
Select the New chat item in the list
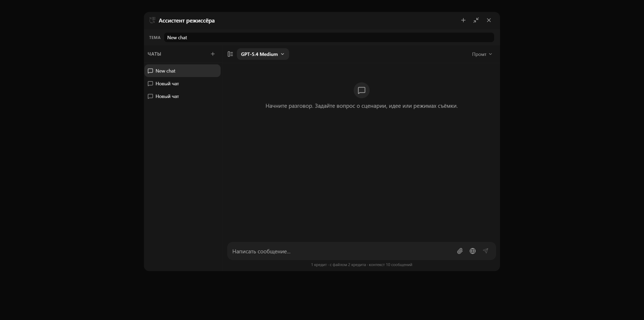(183, 71)
